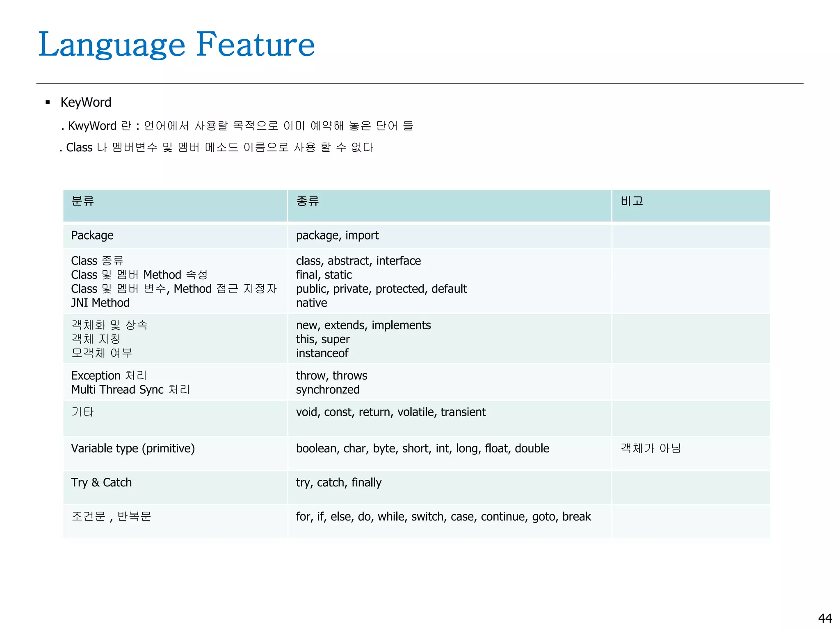Select 'void, const, return, volatile, transient'
Viewport: 840px width, 630px height.
(391, 412)
